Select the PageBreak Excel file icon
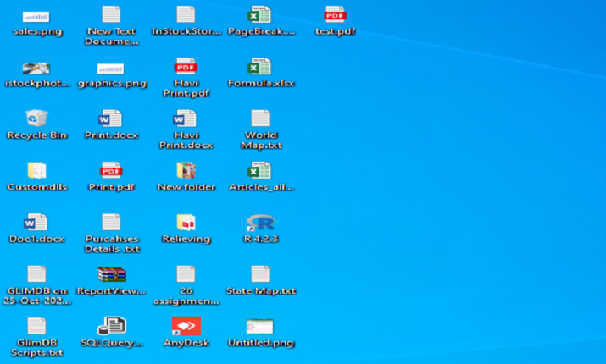The image size is (606, 364). [259, 14]
